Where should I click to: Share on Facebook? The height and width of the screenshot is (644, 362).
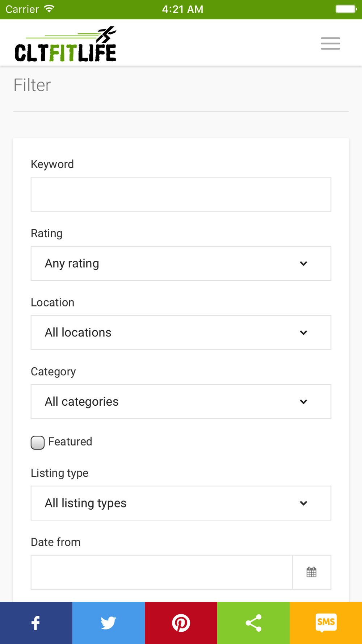tap(36, 623)
